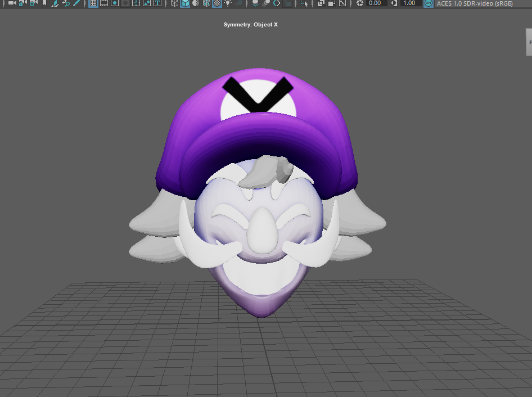Click the 'Symmetry: Object X' HUD text
532x397 pixels.
click(x=251, y=24)
